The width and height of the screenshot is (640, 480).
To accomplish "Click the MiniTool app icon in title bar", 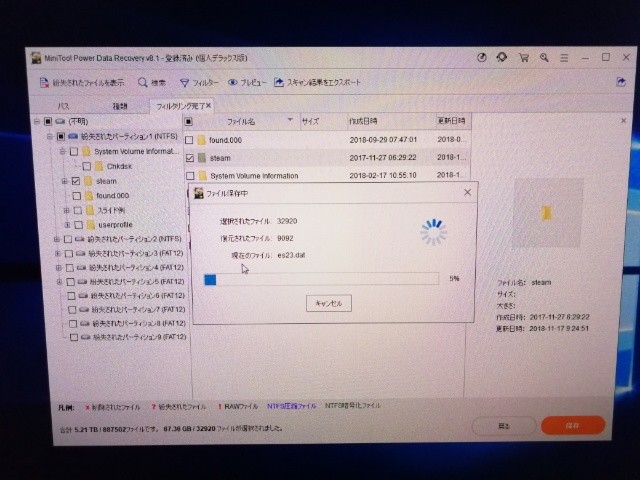I will point(36,58).
